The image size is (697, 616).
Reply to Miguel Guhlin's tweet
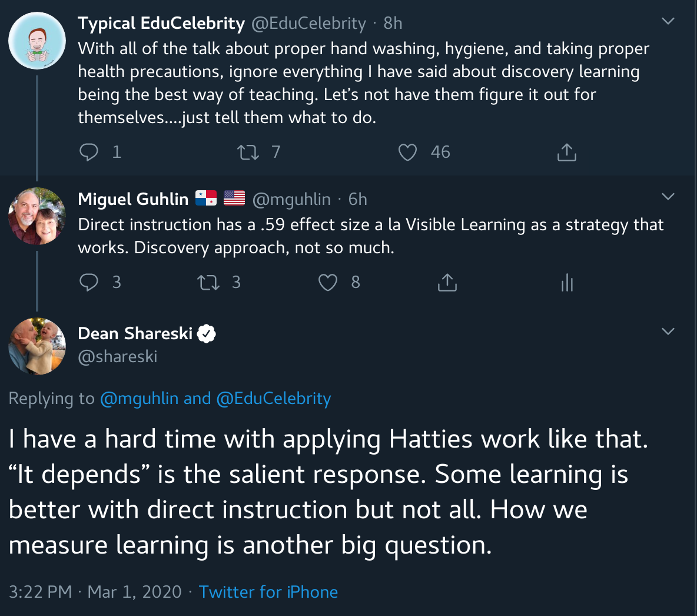pos(89,283)
